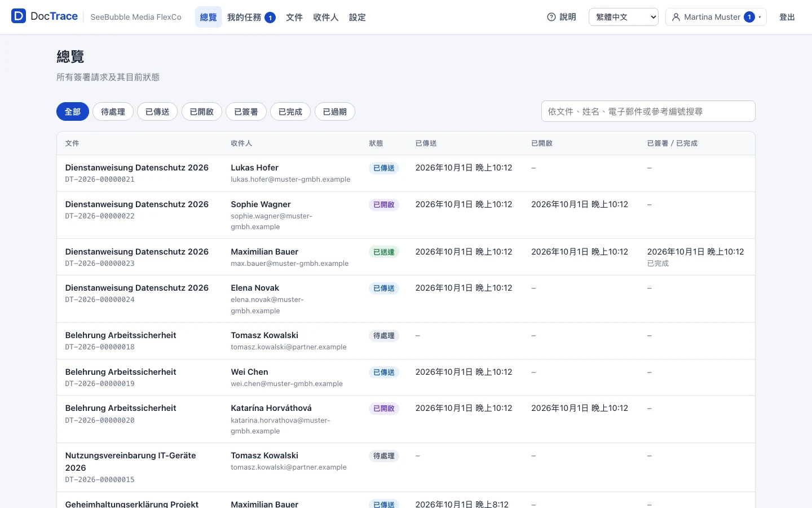812x508 pixels.
Task: Click the 說明 help link
Action: click(x=562, y=17)
